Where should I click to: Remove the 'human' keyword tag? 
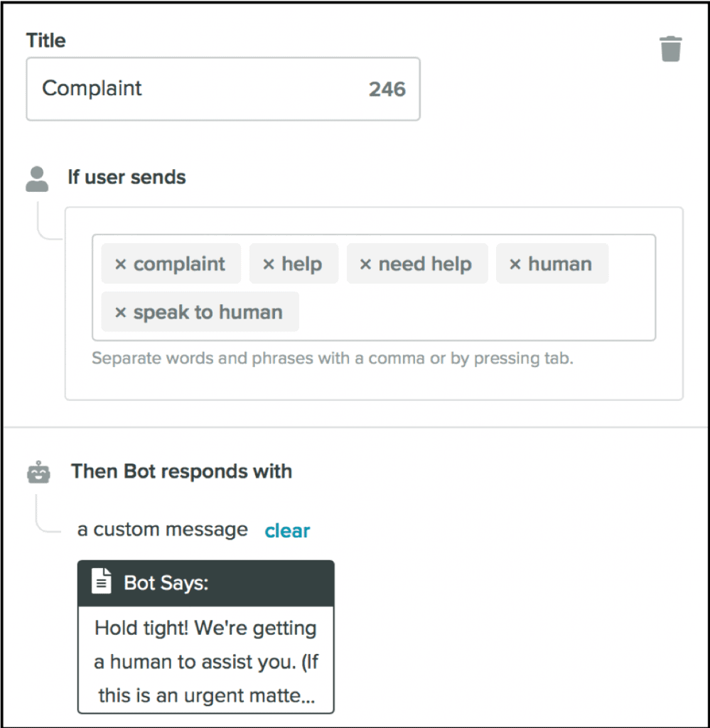pyautogui.click(x=515, y=264)
